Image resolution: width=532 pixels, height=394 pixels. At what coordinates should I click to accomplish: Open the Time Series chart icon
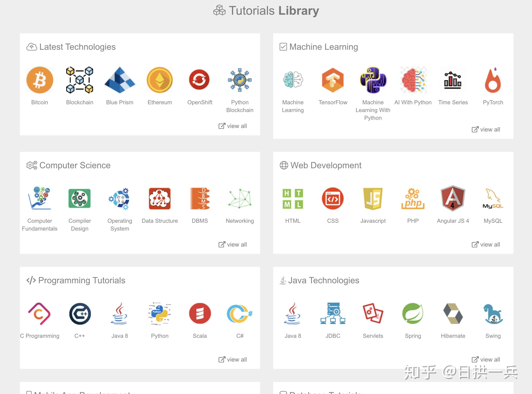pos(453,80)
